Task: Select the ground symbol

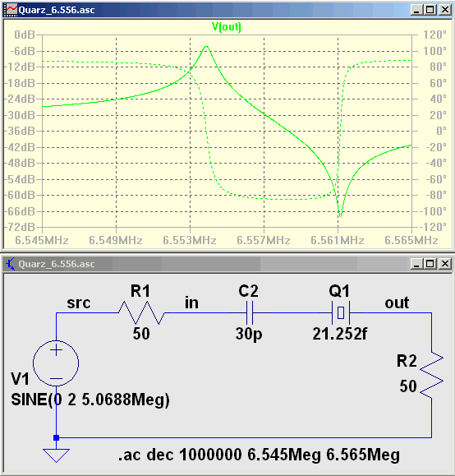Action: [56, 455]
